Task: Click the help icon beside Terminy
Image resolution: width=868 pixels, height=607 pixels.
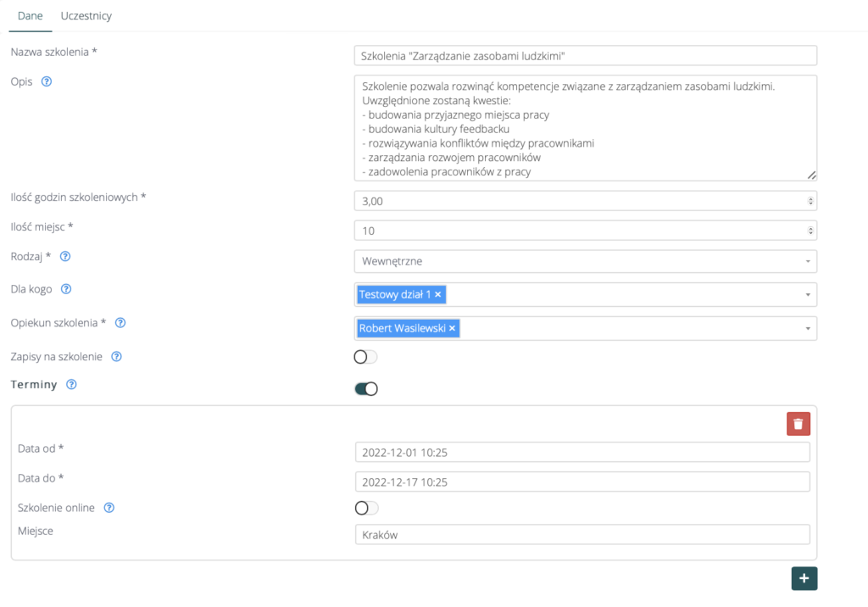Action: (x=71, y=384)
